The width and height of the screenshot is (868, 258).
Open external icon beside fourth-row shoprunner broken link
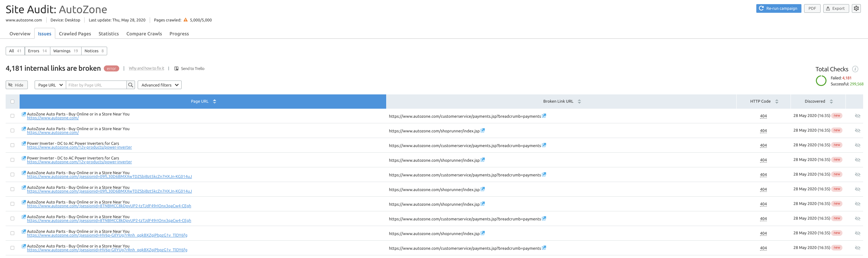483,160
